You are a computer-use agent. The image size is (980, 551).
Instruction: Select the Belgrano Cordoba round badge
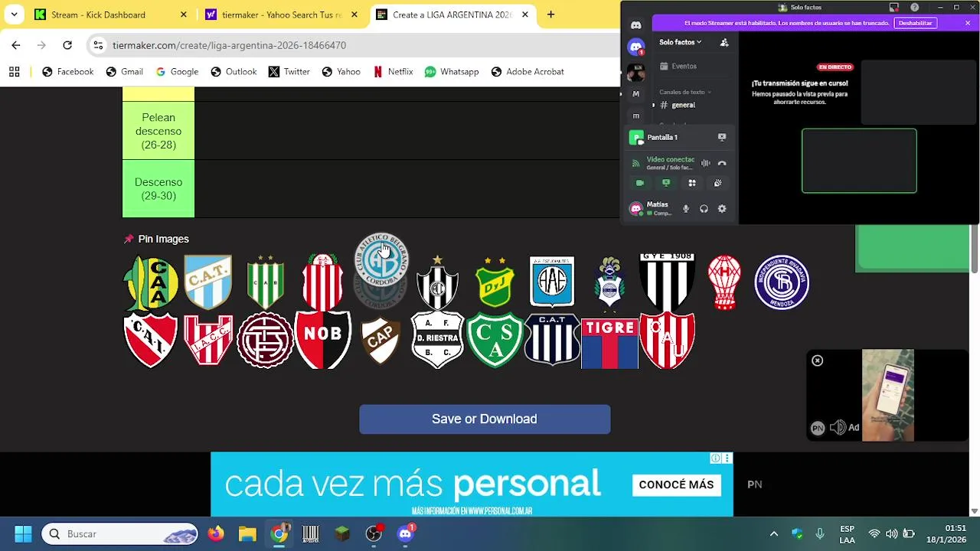[x=381, y=260]
